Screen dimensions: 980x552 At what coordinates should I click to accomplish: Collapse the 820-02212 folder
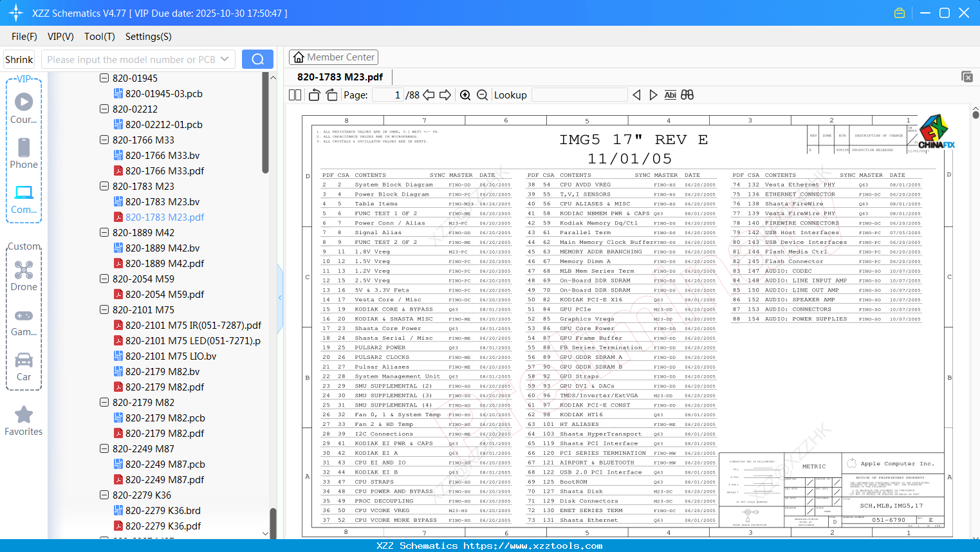pyautogui.click(x=104, y=109)
